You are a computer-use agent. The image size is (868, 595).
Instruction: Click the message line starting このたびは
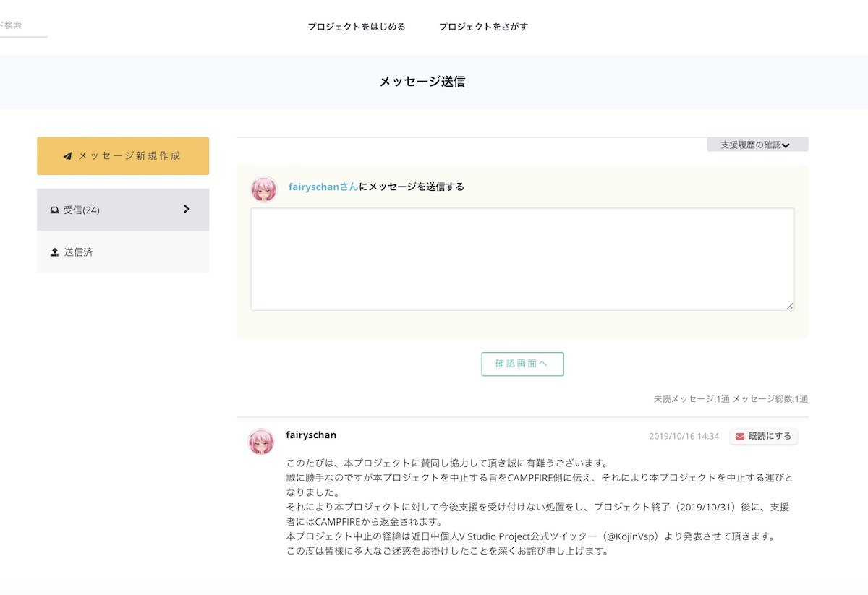point(447,463)
